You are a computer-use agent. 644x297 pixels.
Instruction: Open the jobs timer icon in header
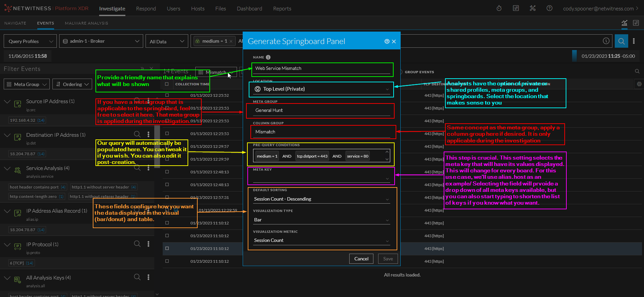(499, 8)
